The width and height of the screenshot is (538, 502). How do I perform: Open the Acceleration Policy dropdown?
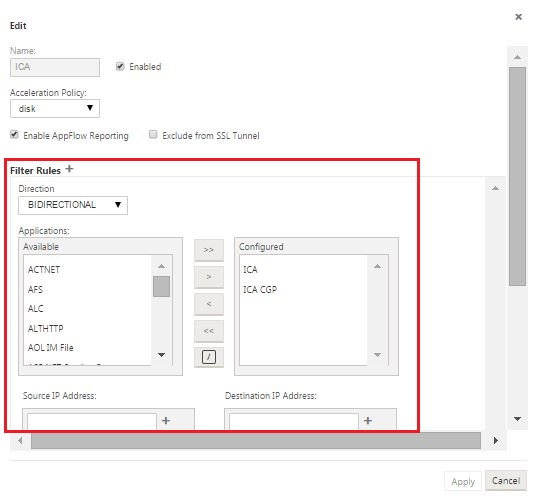click(55, 109)
